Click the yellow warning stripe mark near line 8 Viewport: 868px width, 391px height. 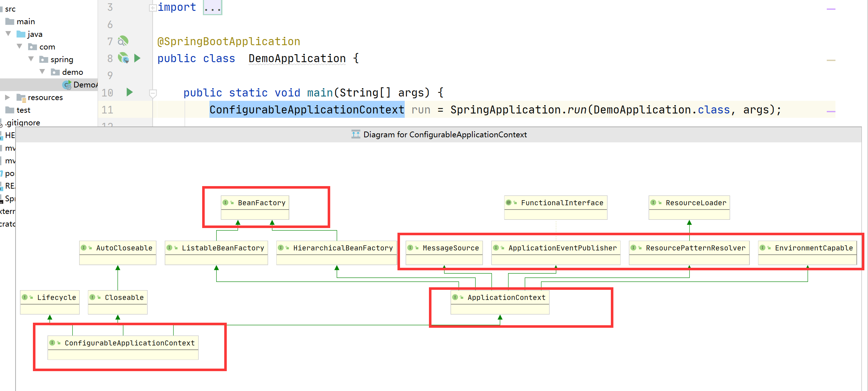[831, 60]
